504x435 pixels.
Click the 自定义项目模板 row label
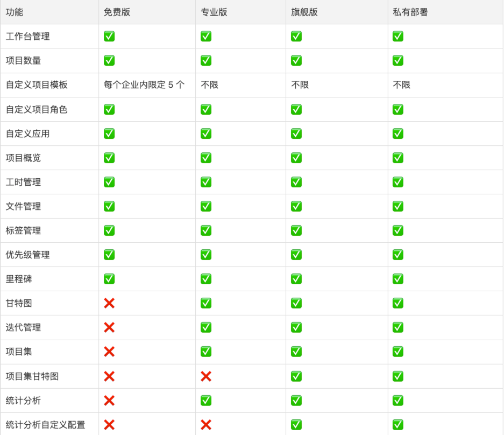(x=37, y=85)
